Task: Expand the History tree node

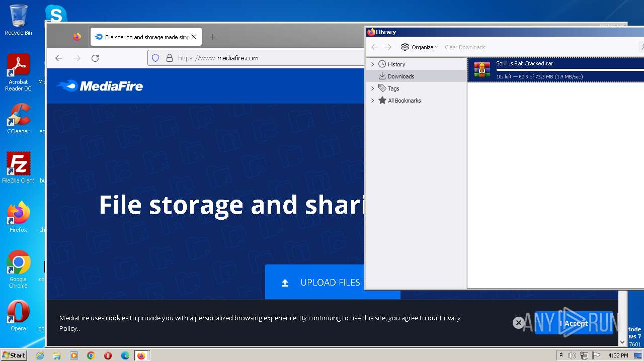Action: 372,64
